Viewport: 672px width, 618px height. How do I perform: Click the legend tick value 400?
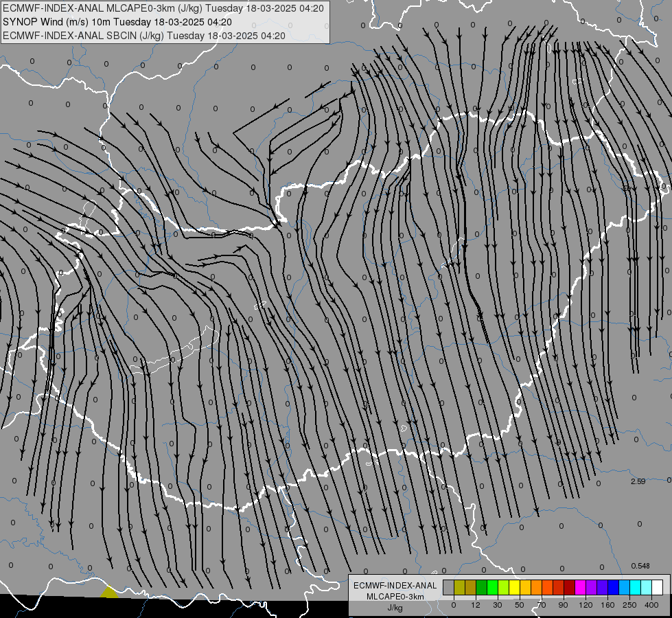[651, 605]
